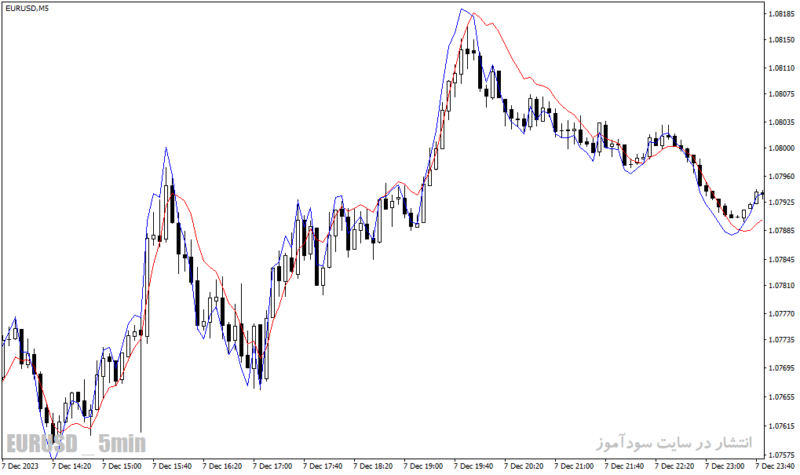Screen dimensions: 800x475
Task: Click the 1.07575 price axis label
Action: coord(781,455)
